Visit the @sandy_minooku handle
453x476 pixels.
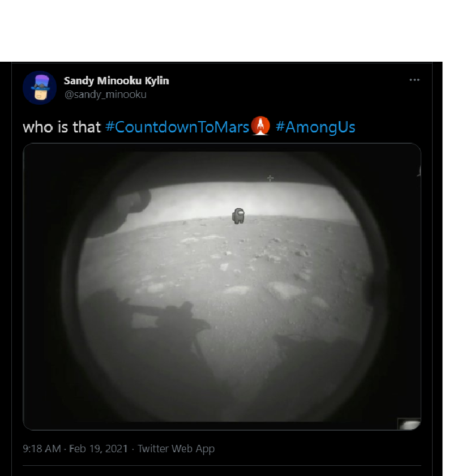coord(105,95)
